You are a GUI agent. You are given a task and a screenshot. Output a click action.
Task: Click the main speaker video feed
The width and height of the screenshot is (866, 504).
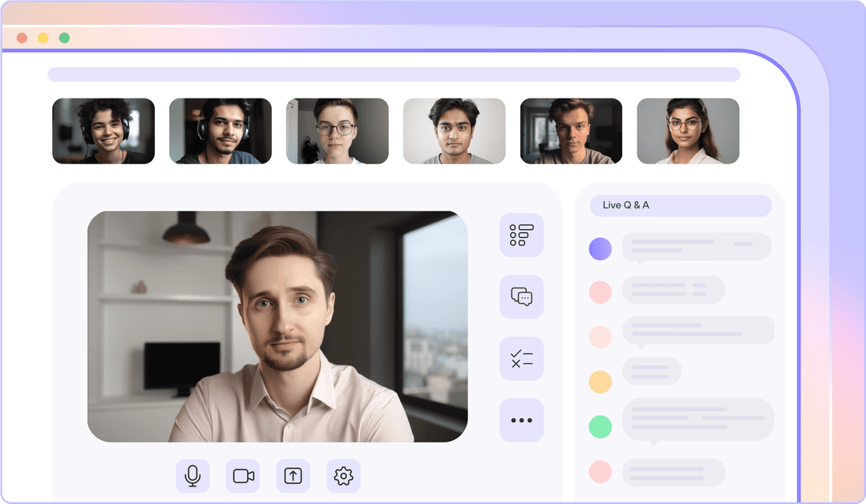[x=277, y=327]
